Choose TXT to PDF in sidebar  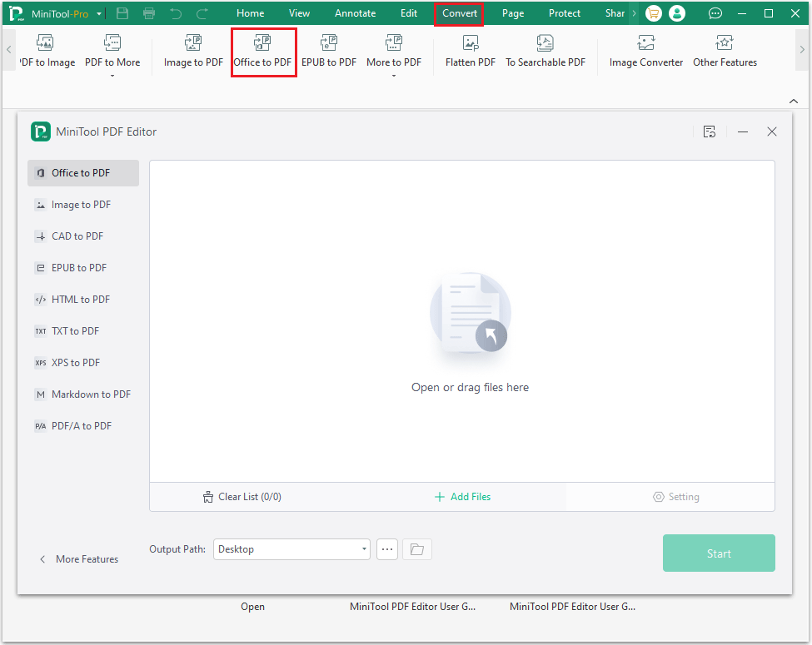tap(82, 330)
